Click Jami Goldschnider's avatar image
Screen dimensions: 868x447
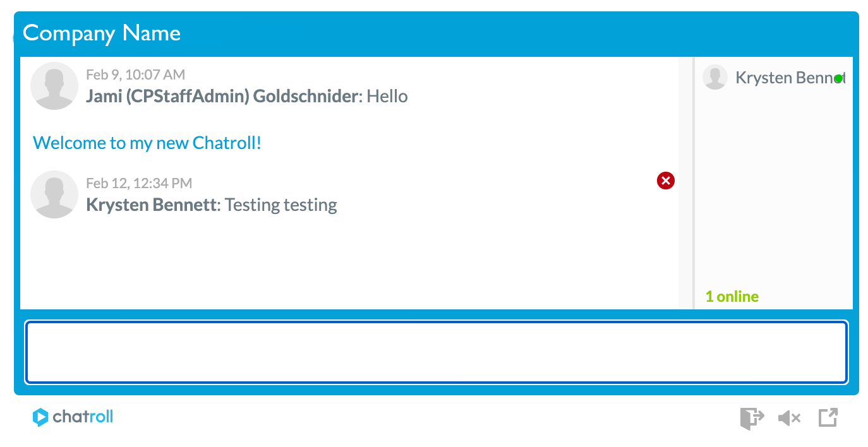(54, 86)
